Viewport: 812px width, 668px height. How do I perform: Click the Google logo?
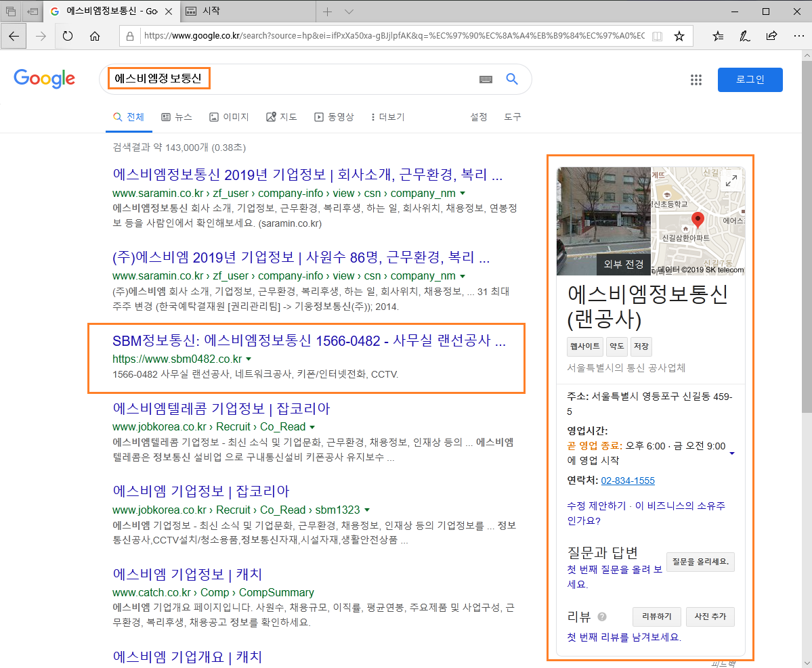click(45, 79)
